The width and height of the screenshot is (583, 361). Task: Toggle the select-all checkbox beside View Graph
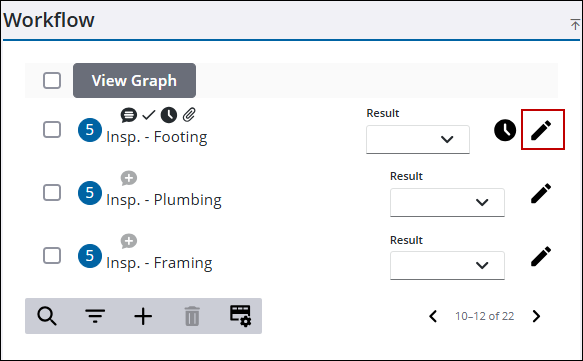pos(52,80)
